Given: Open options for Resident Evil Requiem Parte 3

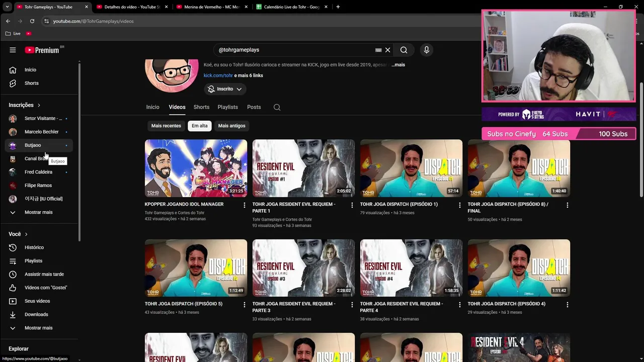Looking at the screenshot, I should coord(352,305).
